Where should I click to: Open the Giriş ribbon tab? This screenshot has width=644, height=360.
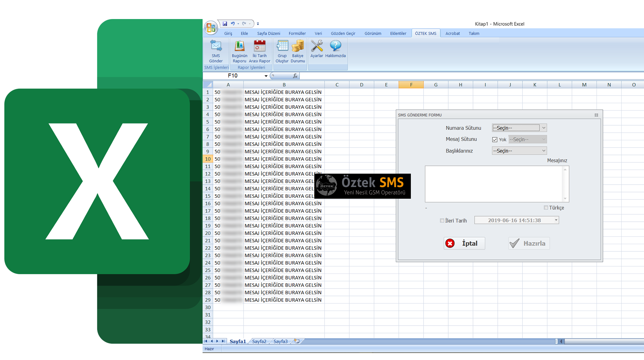228,33
